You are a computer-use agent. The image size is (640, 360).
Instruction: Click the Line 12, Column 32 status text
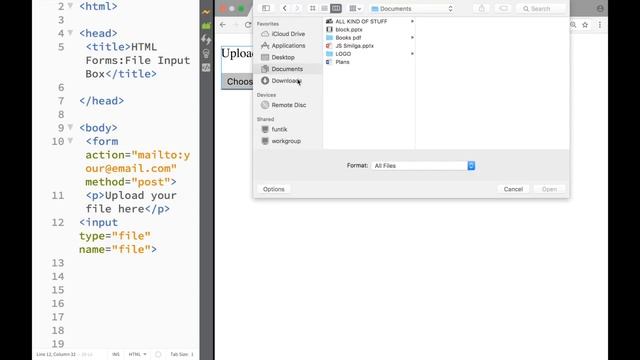56,354
